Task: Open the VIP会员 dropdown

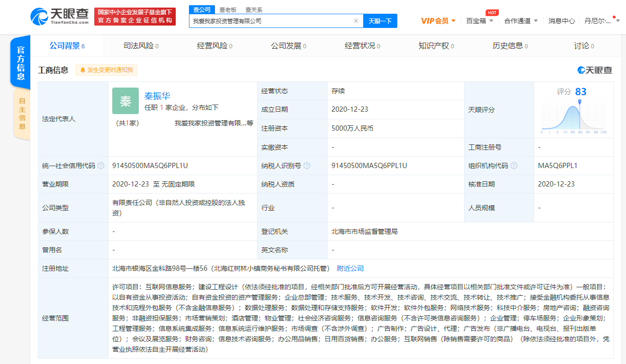Action: coord(438,21)
